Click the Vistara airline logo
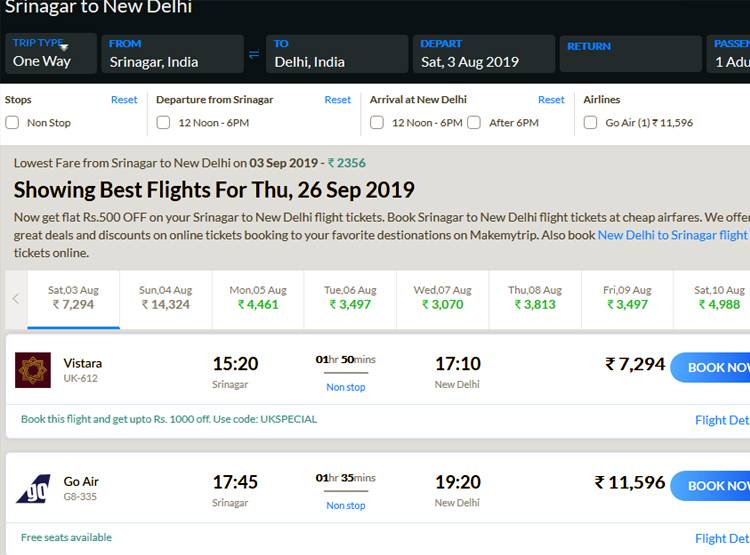Screen dimensions: 750x555 [33, 370]
